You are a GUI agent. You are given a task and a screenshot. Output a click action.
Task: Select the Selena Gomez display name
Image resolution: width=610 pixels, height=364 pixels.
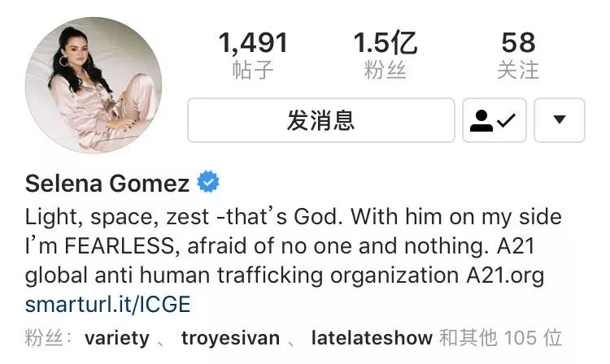click(107, 183)
